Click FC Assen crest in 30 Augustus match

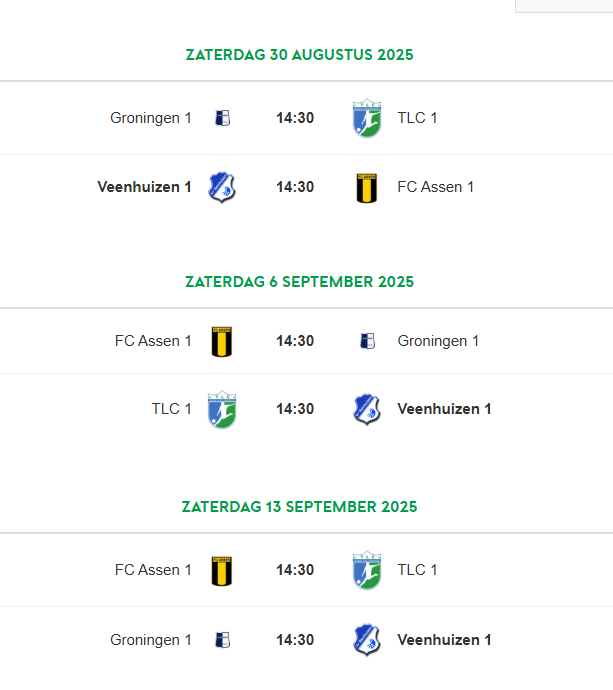tap(367, 188)
